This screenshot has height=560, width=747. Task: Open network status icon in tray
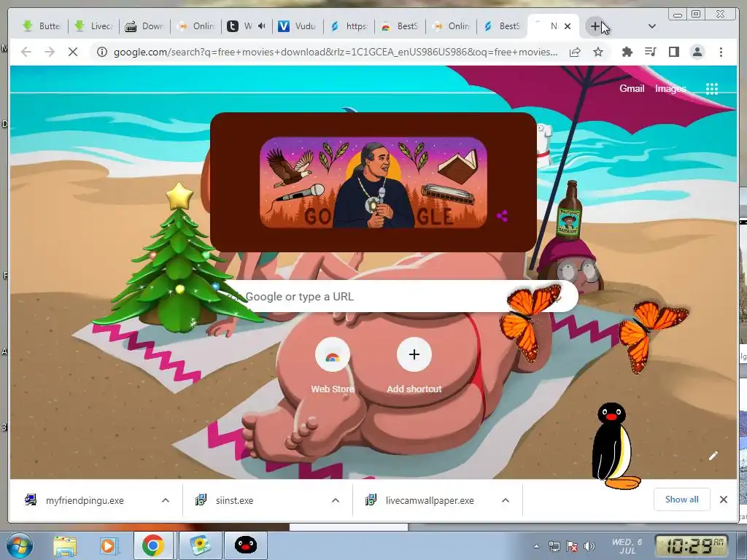click(554, 546)
